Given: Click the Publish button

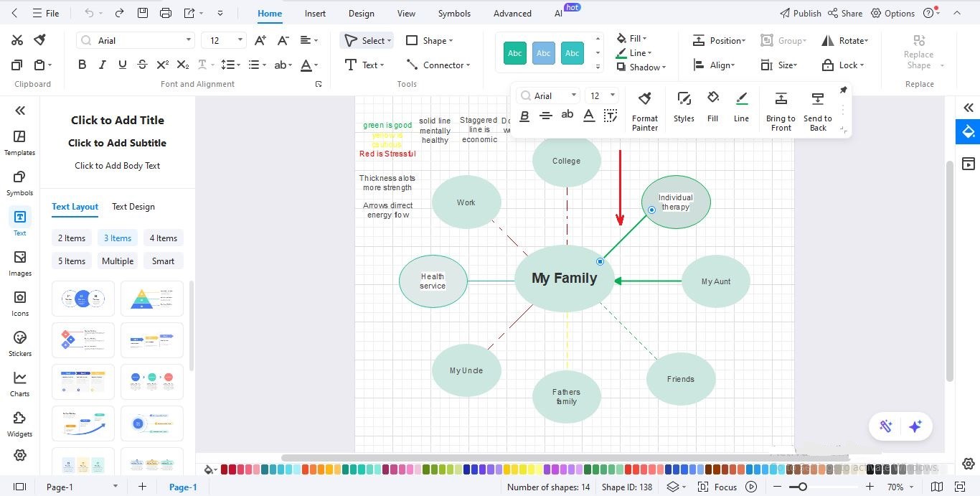Looking at the screenshot, I should (x=801, y=12).
